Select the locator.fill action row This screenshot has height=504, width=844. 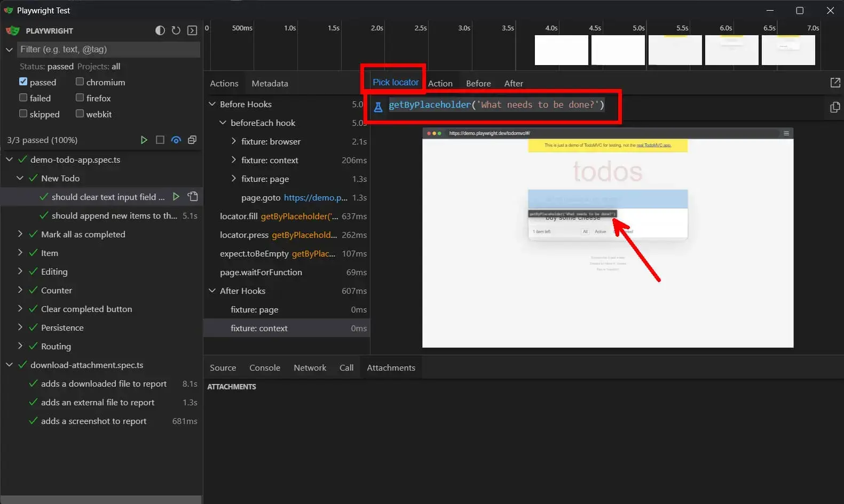point(287,216)
